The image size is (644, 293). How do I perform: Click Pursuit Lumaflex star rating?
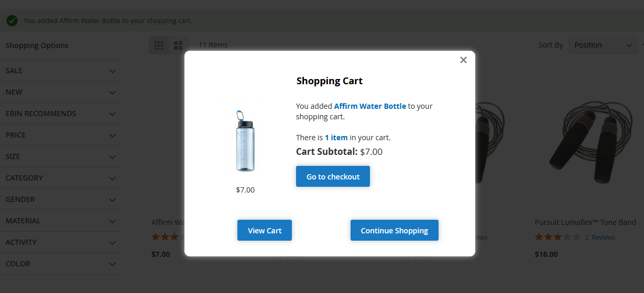pyautogui.click(x=558, y=238)
